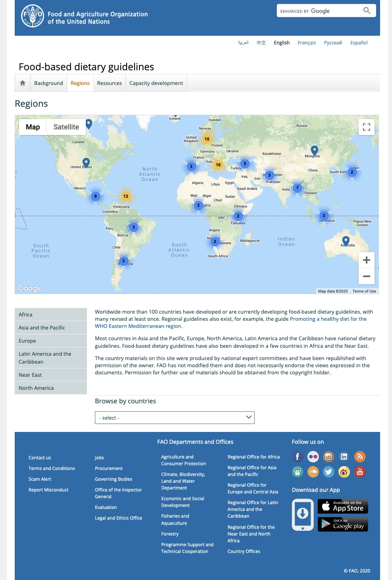This screenshot has height=580, width=392.
Task: Open the Instagram social icon
Action: (x=328, y=457)
